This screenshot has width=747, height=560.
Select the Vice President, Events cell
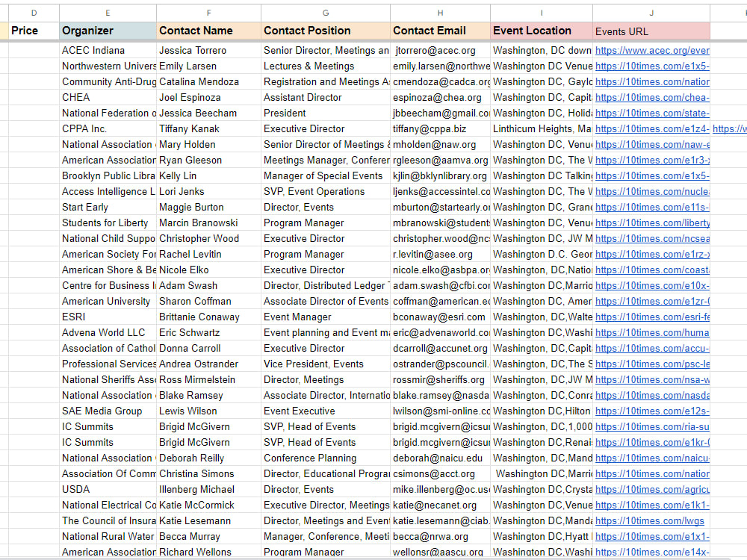coord(326,364)
